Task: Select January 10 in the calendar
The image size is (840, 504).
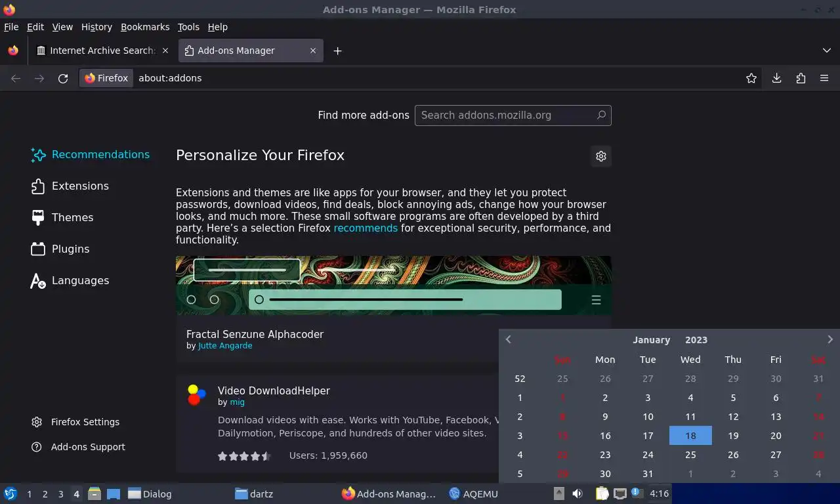Action: point(648,416)
